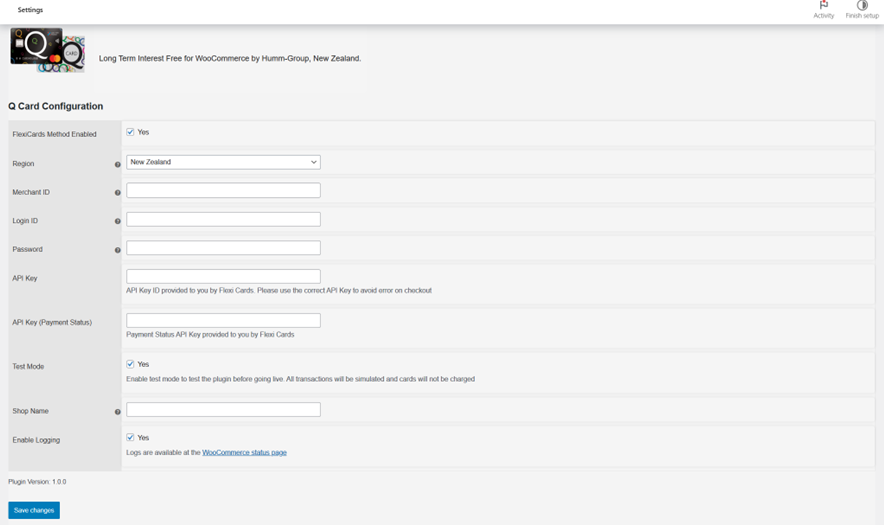Image resolution: width=884 pixels, height=525 pixels.
Task: Click the Enable Logging label
Action: pyautogui.click(x=36, y=440)
